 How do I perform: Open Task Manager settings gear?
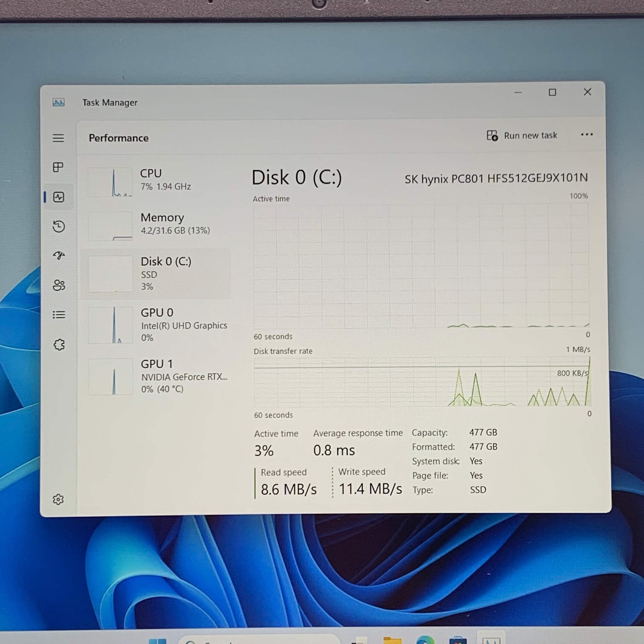pos(58,499)
